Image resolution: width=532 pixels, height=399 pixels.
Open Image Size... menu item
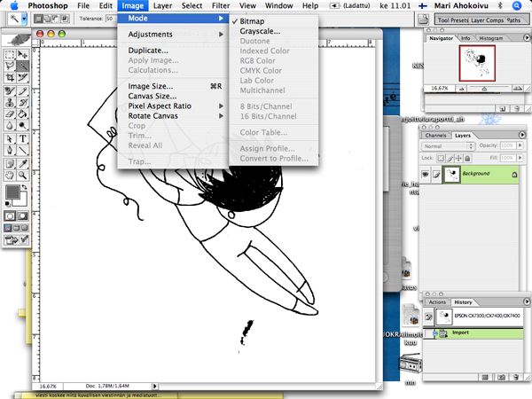click(173, 86)
